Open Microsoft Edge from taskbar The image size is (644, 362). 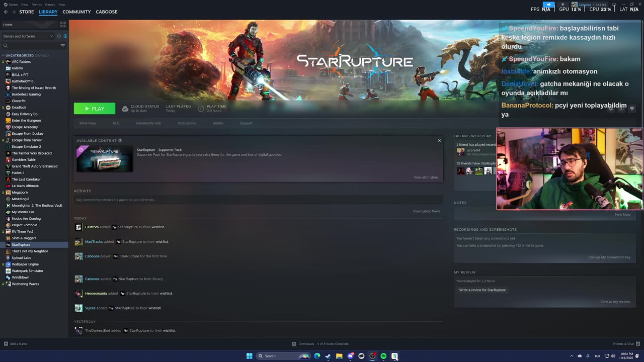click(x=317, y=356)
